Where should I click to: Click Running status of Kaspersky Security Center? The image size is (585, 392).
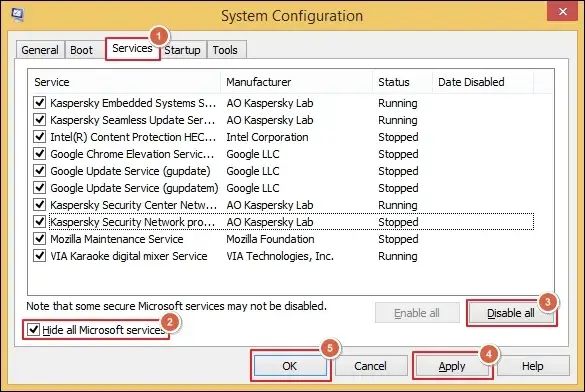pyautogui.click(x=398, y=205)
